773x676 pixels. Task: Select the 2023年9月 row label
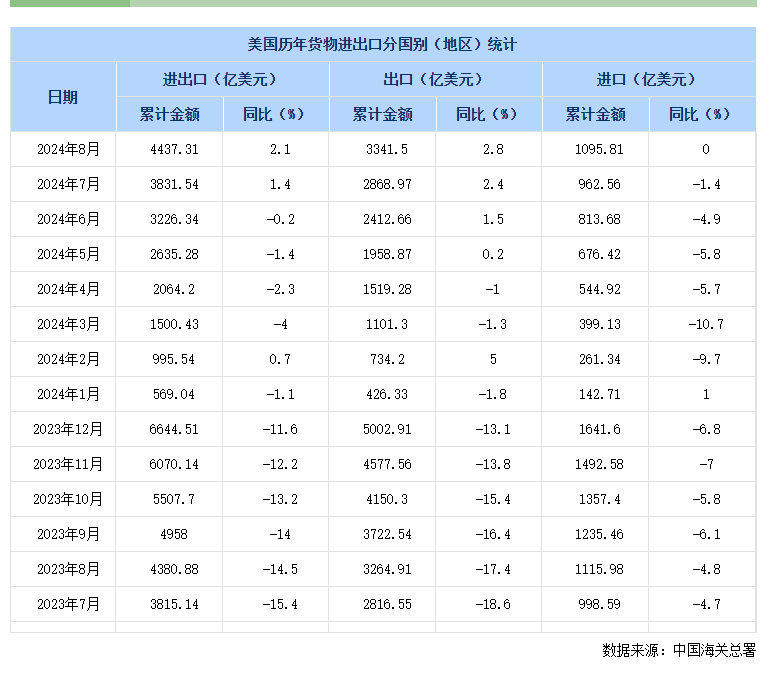pos(68,534)
